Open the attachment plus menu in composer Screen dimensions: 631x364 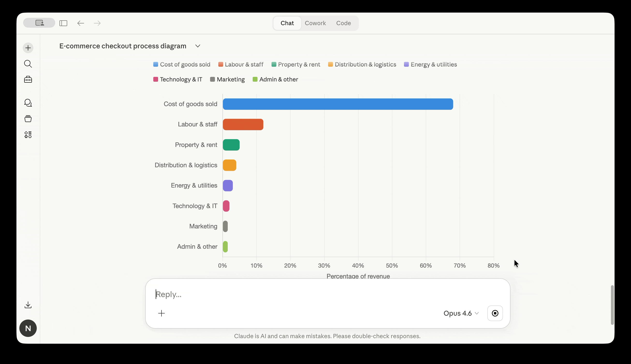[x=161, y=313]
